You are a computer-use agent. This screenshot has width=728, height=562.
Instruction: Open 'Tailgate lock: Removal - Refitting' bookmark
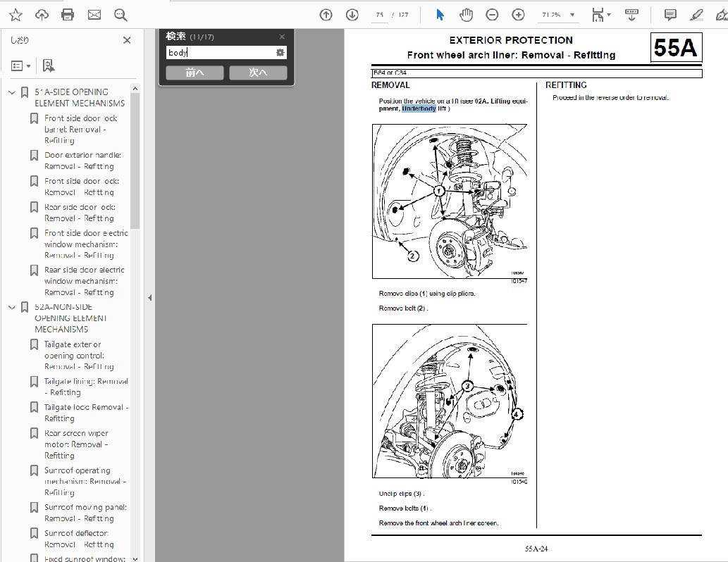(86, 413)
